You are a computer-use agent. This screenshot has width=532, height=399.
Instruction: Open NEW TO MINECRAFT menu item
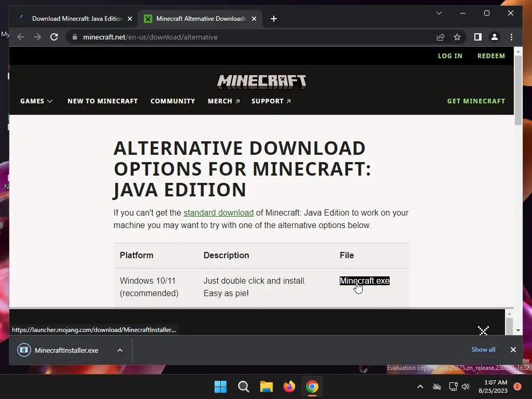tap(102, 101)
